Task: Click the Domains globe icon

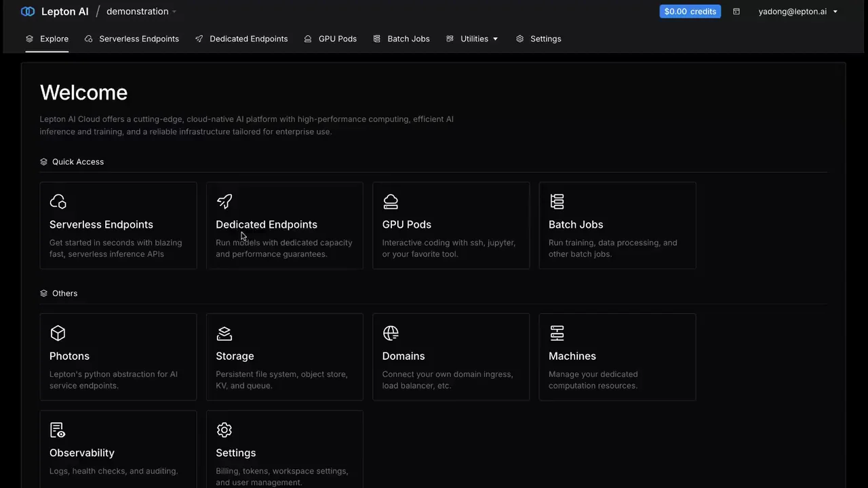Action: pyautogui.click(x=391, y=333)
